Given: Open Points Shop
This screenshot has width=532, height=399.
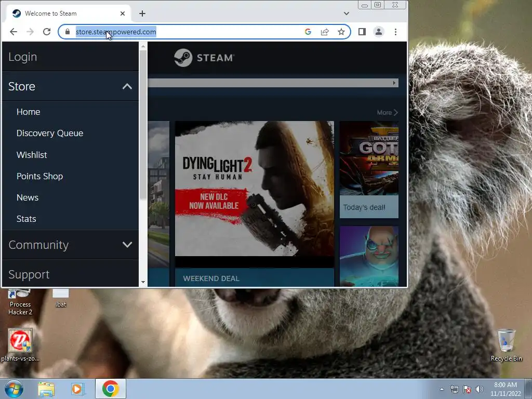Looking at the screenshot, I should coord(39,176).
